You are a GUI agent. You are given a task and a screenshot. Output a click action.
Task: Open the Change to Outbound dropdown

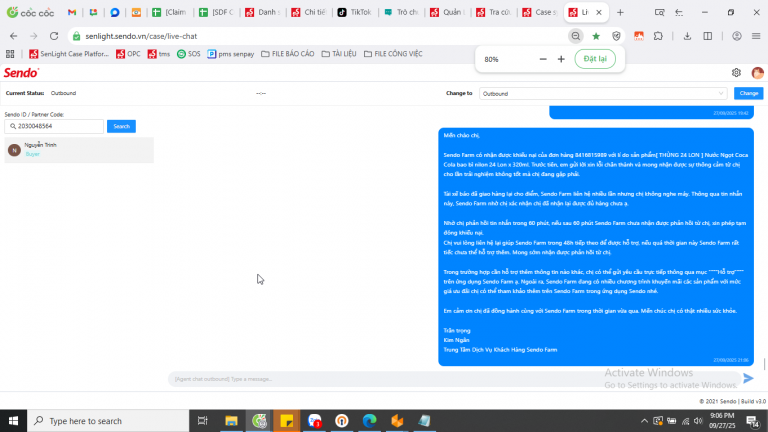pyautogui.click(x=603, y=94)
